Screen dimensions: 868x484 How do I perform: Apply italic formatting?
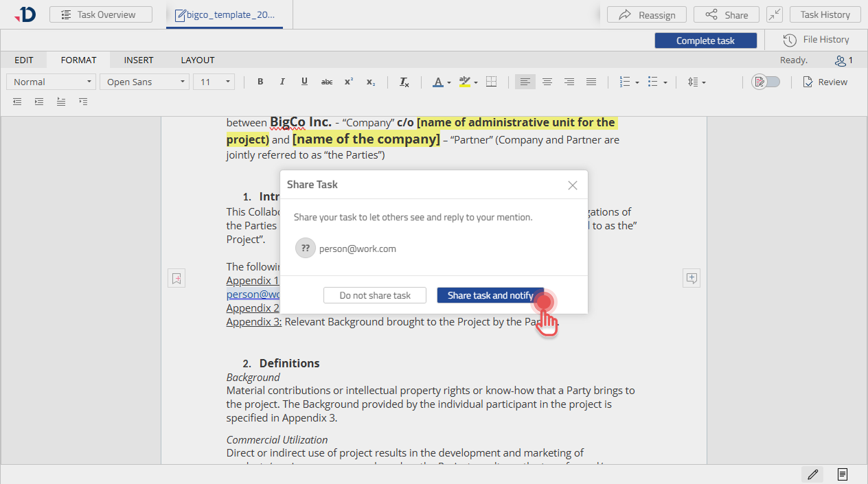click(x=282, y=82)
